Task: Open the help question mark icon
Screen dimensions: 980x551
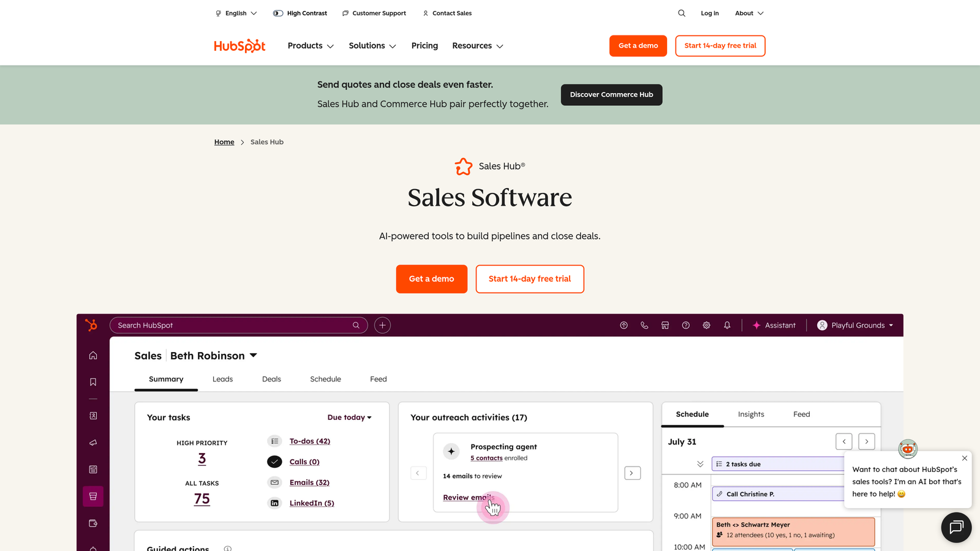Action: pos(686,325)
